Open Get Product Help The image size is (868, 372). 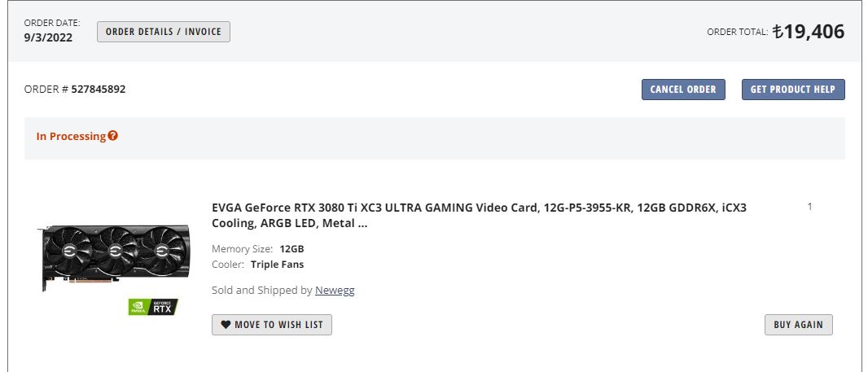coord(793,90)
